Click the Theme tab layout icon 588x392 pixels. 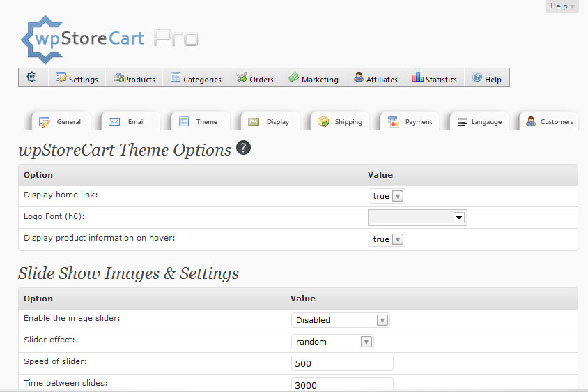(184, 121)
